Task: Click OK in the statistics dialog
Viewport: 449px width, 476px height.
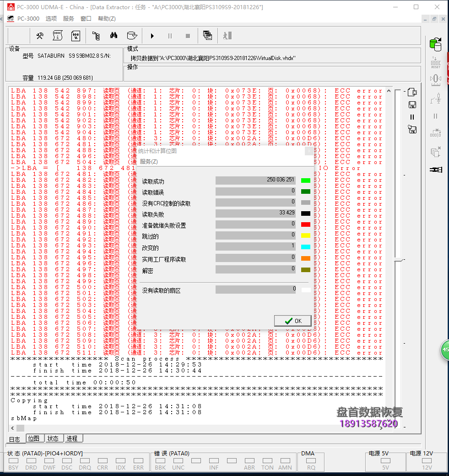Action: [292, 320]
